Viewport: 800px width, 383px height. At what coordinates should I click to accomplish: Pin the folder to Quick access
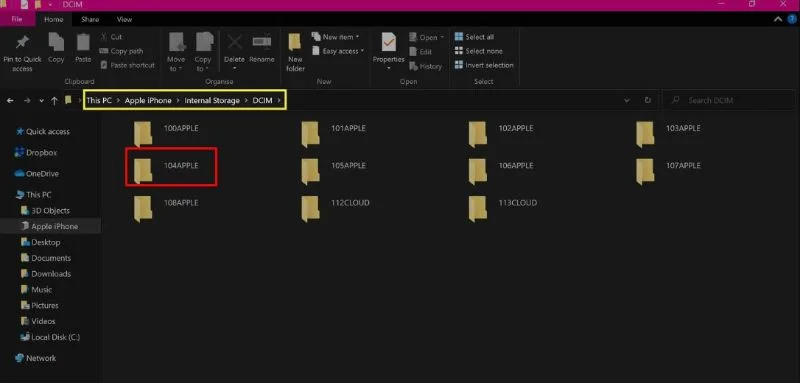tap(22, 53)
